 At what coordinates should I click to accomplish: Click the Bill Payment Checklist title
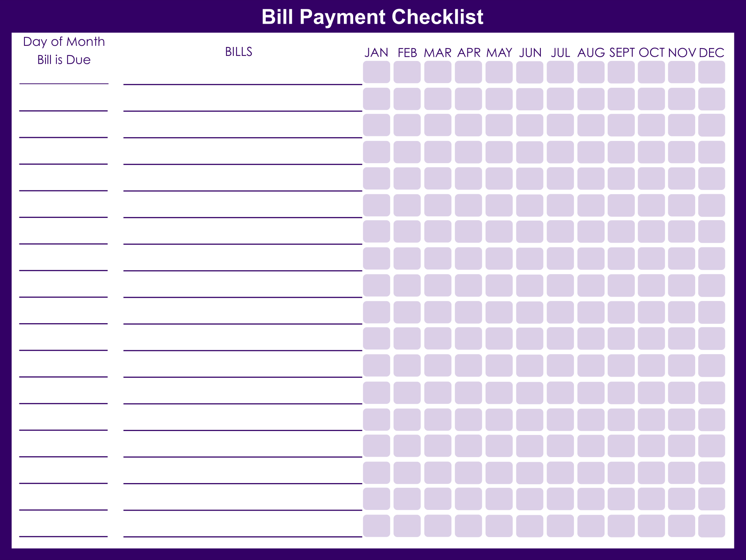pyautogui.click(x=373, y=14)
